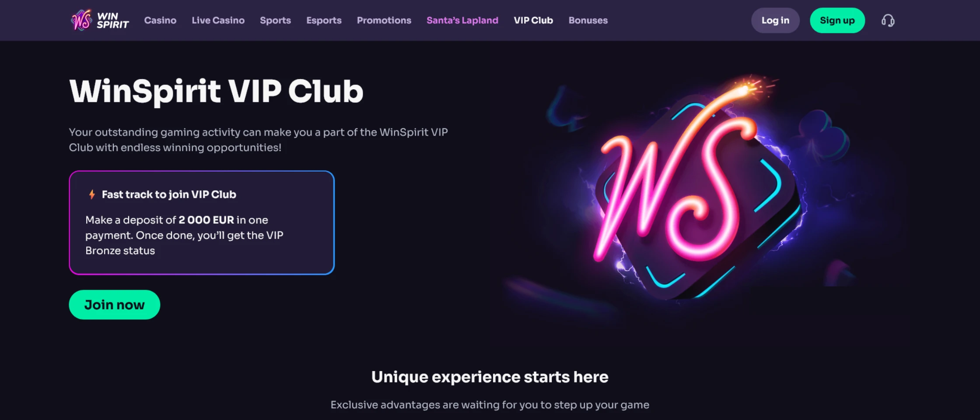
Task: Go to Live Casino section
Action: [218, 20]
